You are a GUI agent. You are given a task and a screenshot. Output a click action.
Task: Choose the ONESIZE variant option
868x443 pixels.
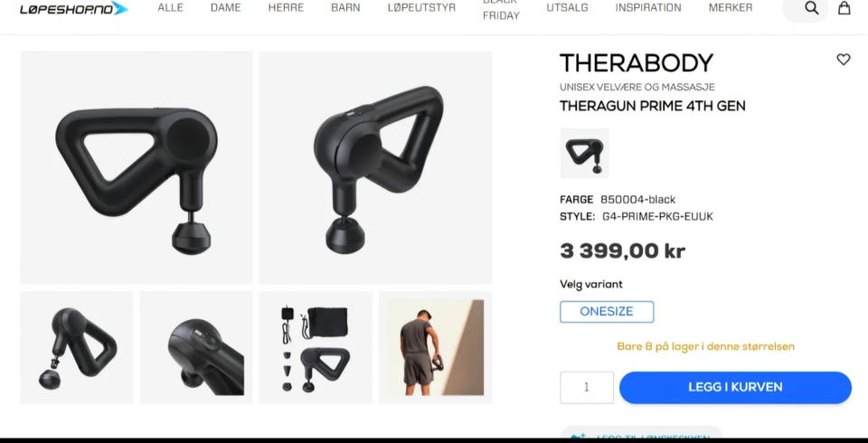pyautogui.click(x=607, y=312)
